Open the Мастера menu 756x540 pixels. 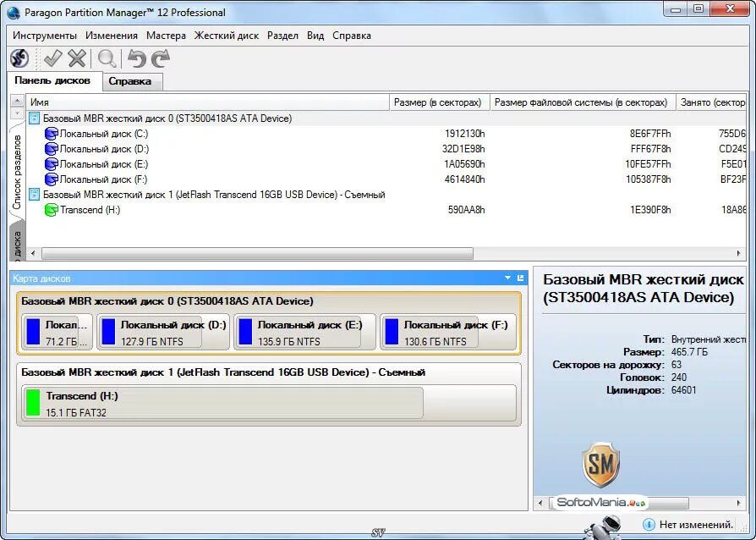point(166,36)
